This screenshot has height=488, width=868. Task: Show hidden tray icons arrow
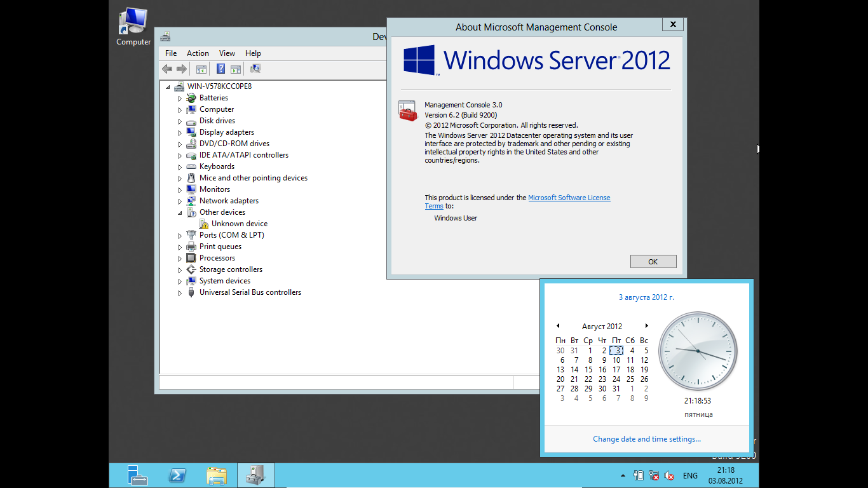623,475
